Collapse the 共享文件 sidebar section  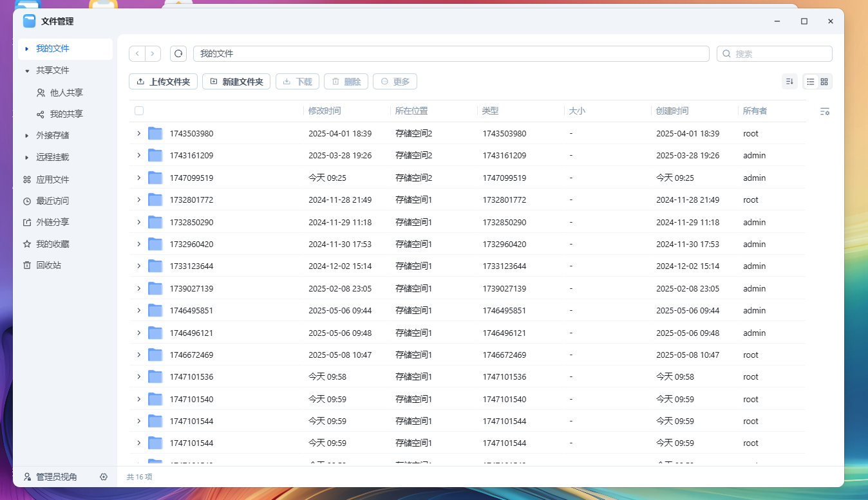tap(26, 71)
